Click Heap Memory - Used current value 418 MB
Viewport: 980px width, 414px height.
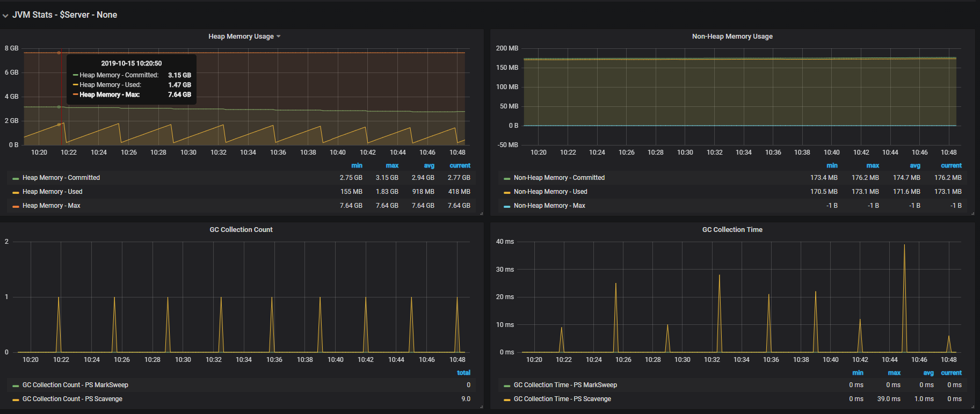pos(459,192)
